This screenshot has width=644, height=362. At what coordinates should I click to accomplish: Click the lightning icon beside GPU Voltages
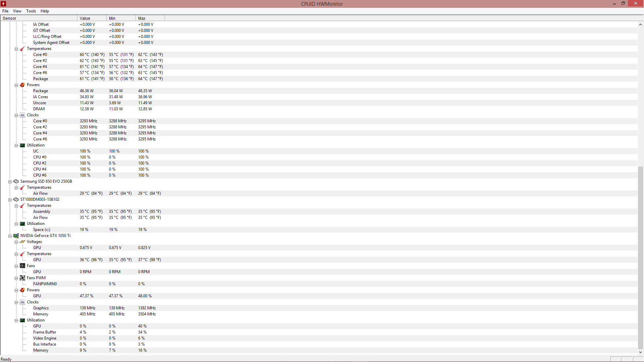coord(22,242)
